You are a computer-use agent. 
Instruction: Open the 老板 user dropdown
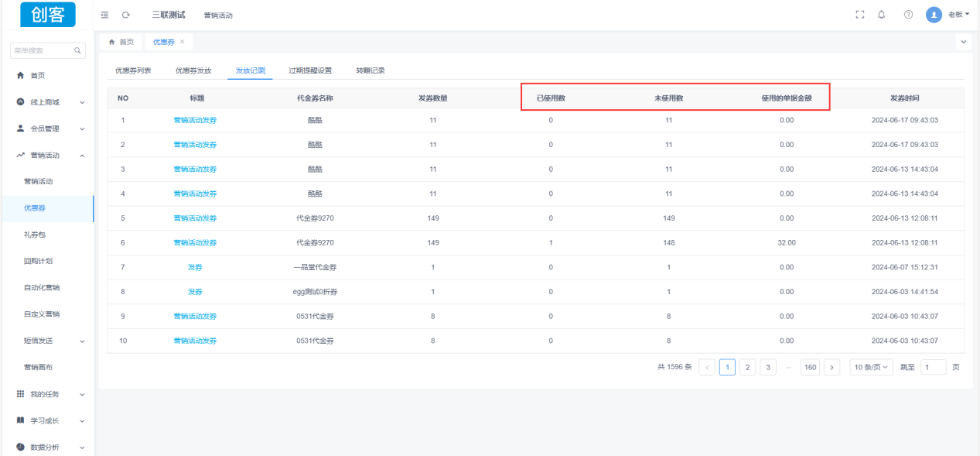959,15
